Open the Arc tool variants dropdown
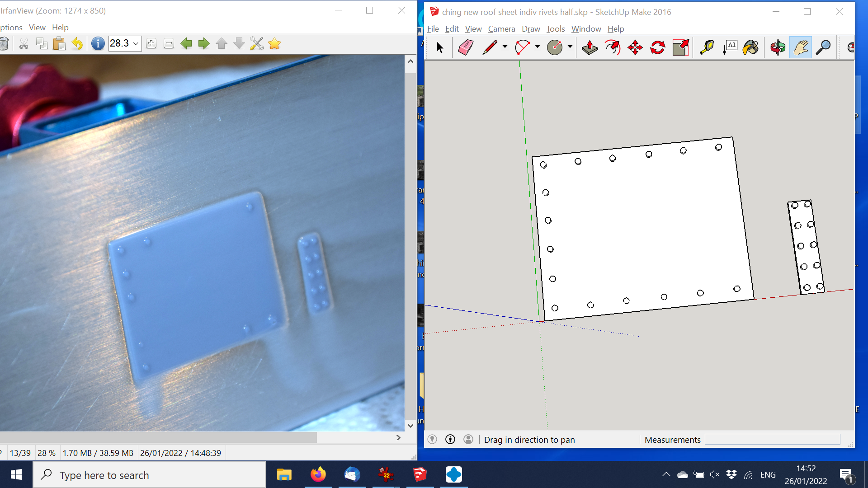868x488 pixels. point(537,47)
